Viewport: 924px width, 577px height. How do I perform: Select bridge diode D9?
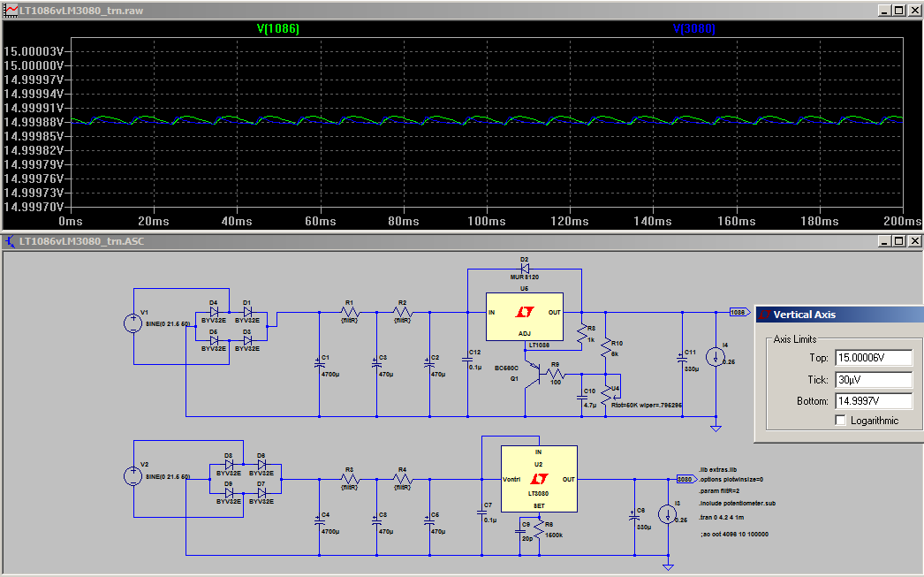[x=229, y=493]
